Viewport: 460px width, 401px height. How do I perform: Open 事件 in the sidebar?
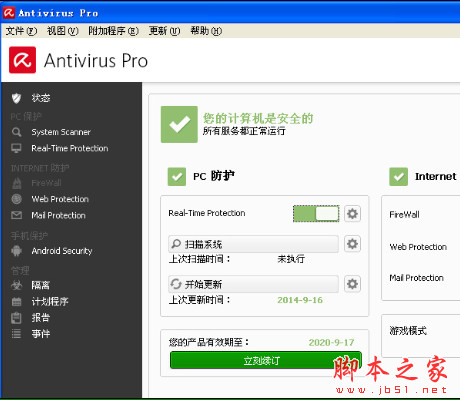[41, 334]
